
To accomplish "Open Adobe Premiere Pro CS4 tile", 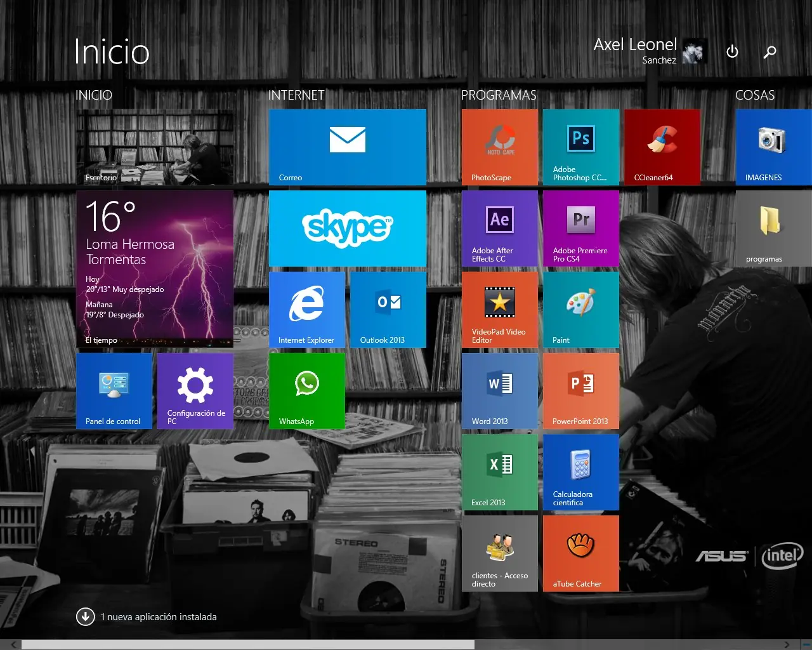I will point(581,229).
